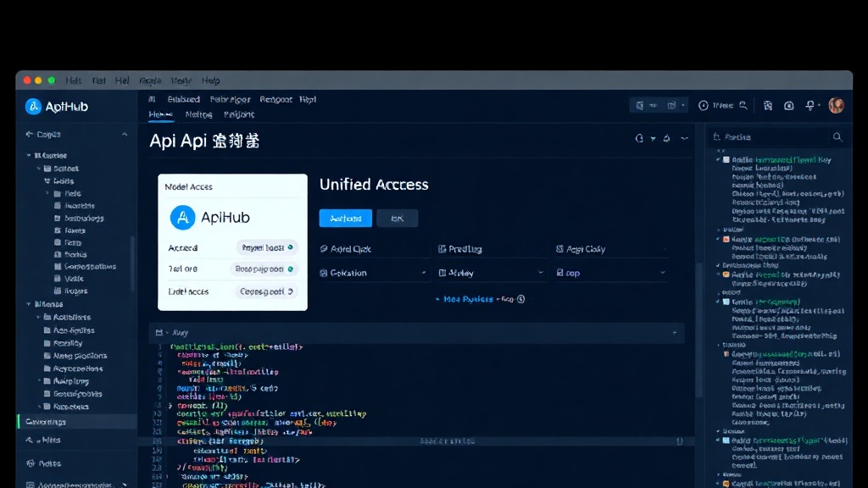Click the leading icon in the app menu bar
Viewport: 868px width, 488px height.
(152, 100)
